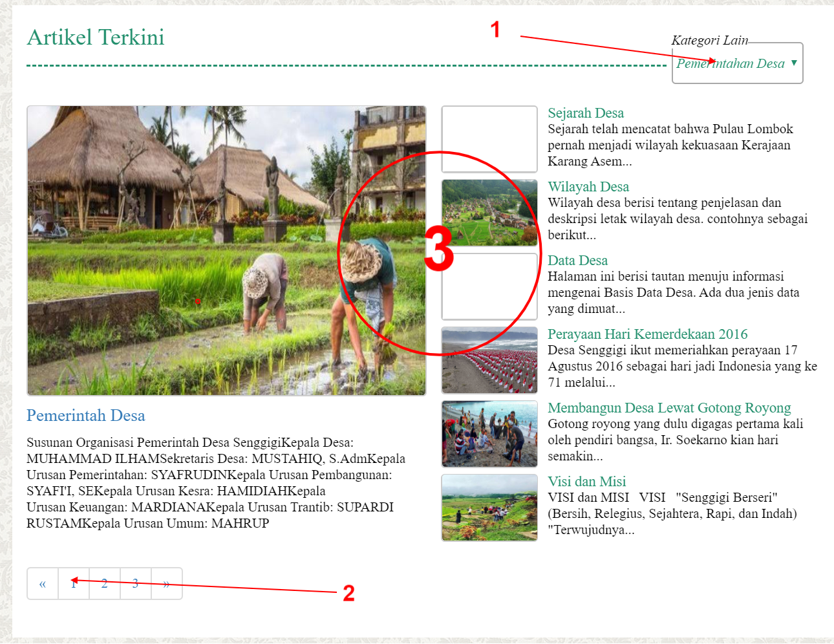
Task: Select pagination page 2
Action: pos(105,584)
